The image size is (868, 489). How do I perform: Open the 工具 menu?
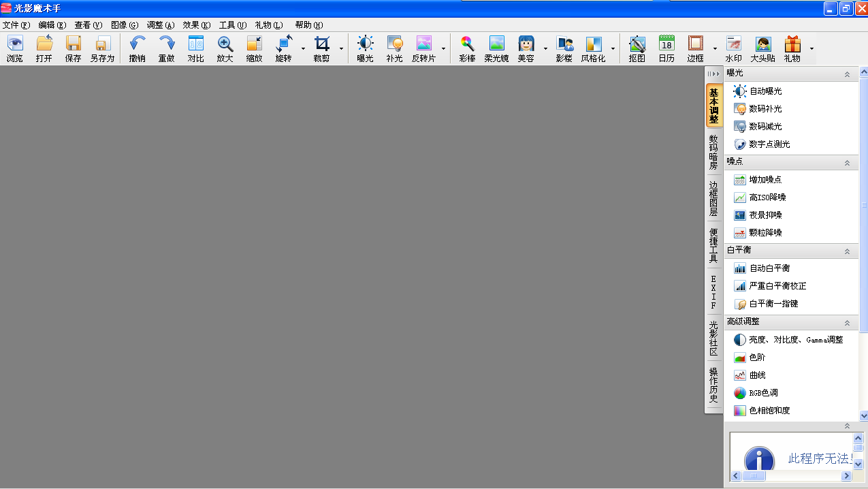tap(233, 25)
